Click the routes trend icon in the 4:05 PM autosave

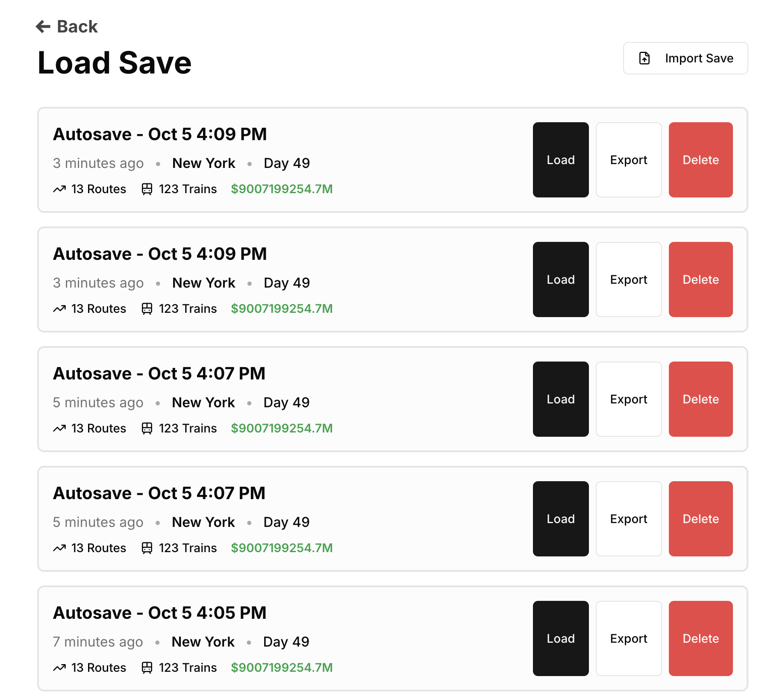point(60,668)
